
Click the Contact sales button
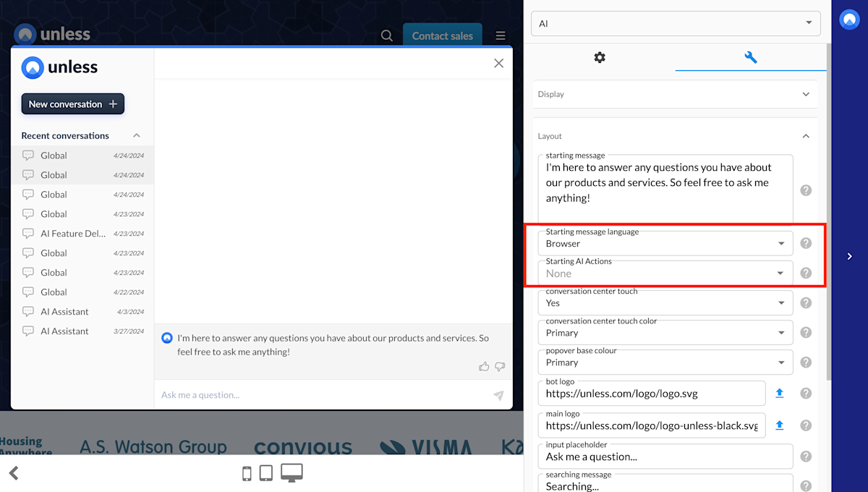point(442,35)
